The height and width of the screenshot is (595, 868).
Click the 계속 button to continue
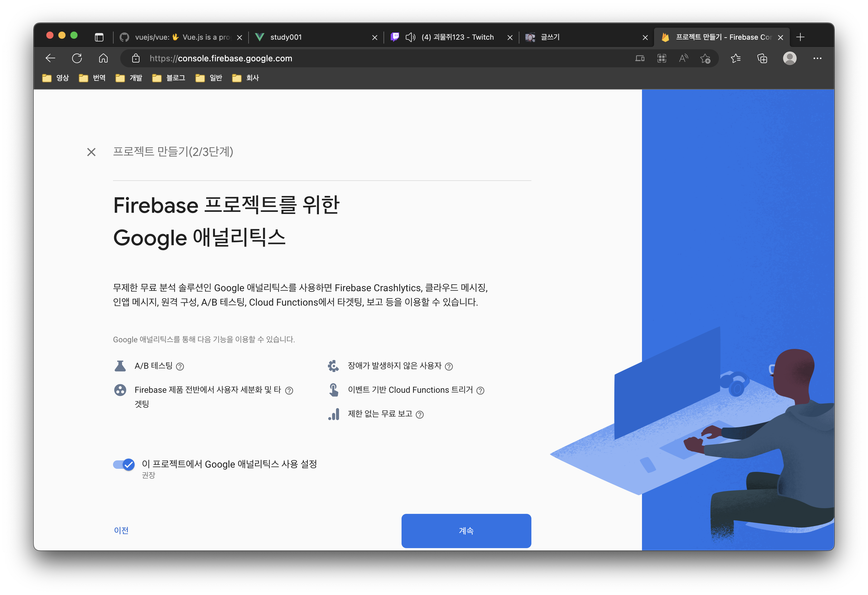(466, 531)
